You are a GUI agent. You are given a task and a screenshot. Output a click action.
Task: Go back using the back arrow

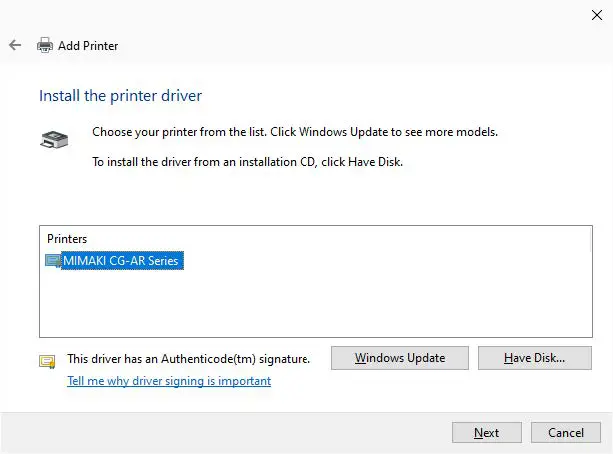pos(15,45)
